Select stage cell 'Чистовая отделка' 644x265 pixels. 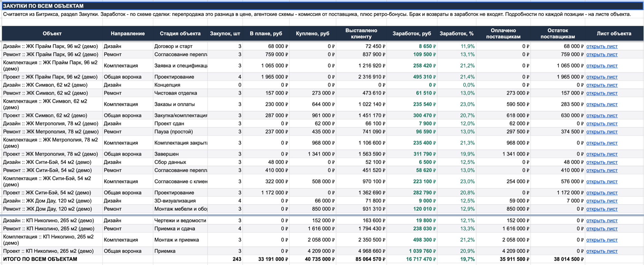180,93
